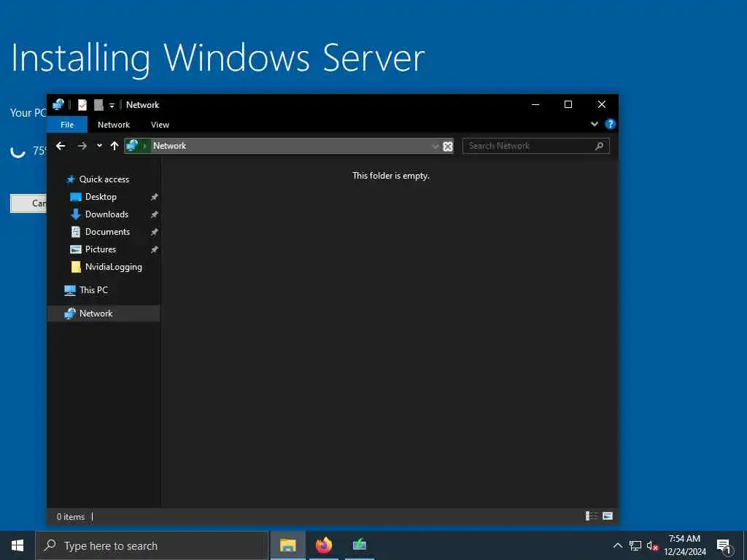Open Downloads in the sidebar

pyautogui.click(x=107, y=214)
